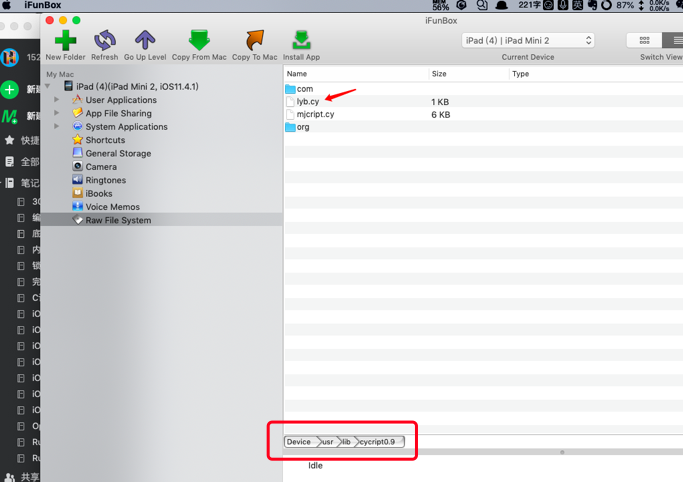The image size is (683, 485).
Task: Click the notes app avatar icon
Action: tap(10, 58)
